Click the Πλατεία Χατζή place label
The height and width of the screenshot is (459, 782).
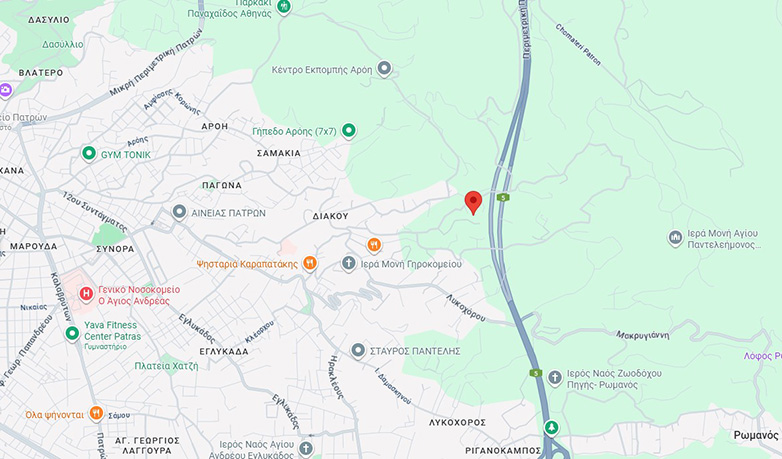click(166, 366)
